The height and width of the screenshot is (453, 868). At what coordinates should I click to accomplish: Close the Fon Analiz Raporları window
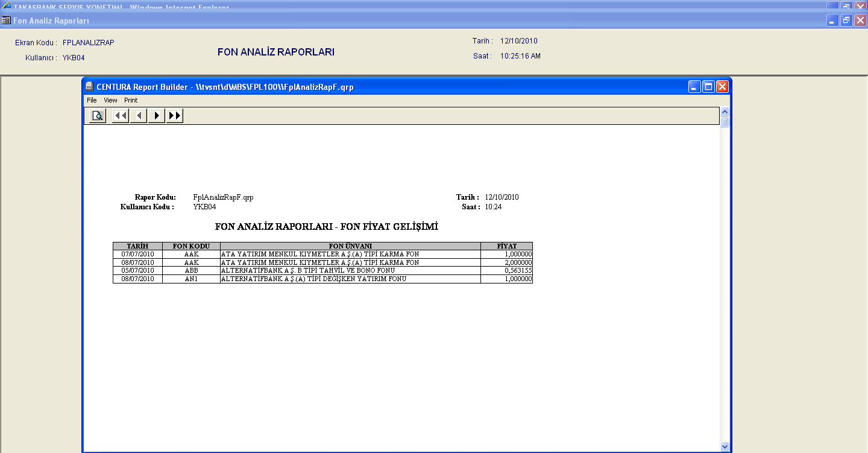pyautogui.click(x=860, y=21)
